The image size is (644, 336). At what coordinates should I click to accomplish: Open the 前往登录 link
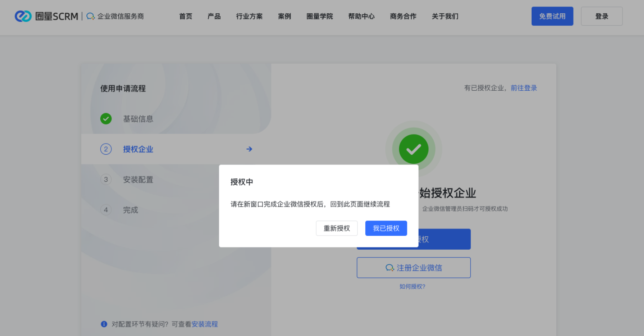[x=524, y=88]
